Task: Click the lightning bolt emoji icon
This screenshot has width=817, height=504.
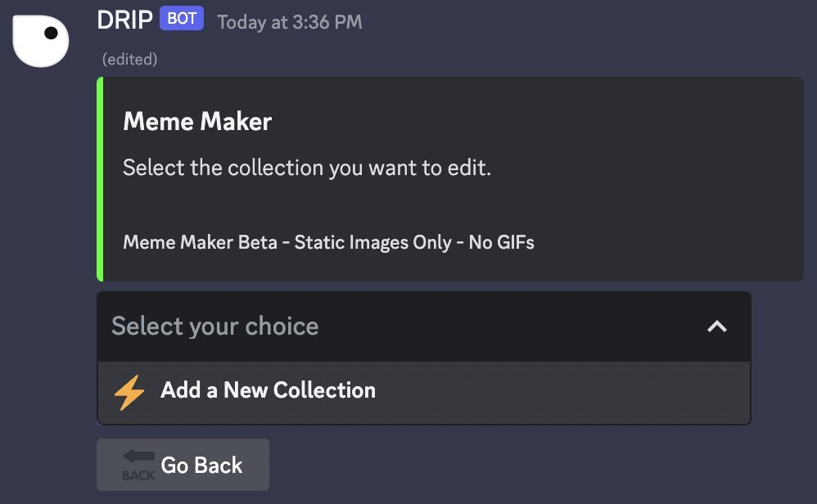Action: point(129,392)
